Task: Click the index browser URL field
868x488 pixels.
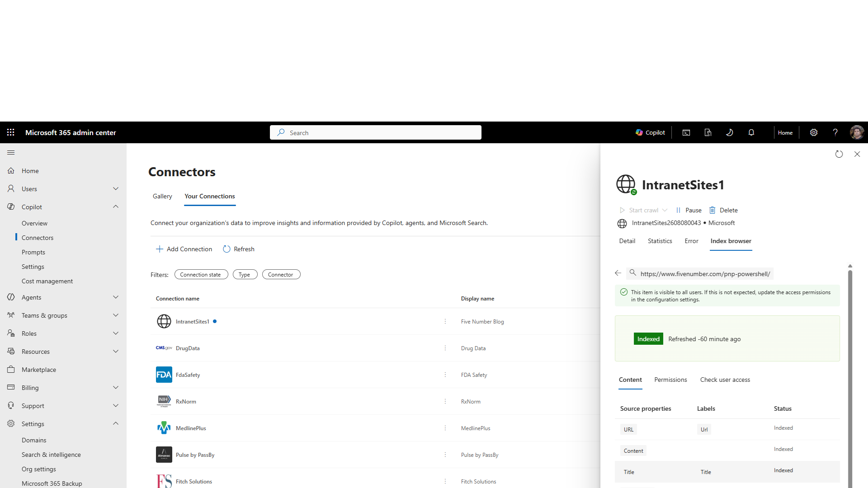Action: [700, 273]
